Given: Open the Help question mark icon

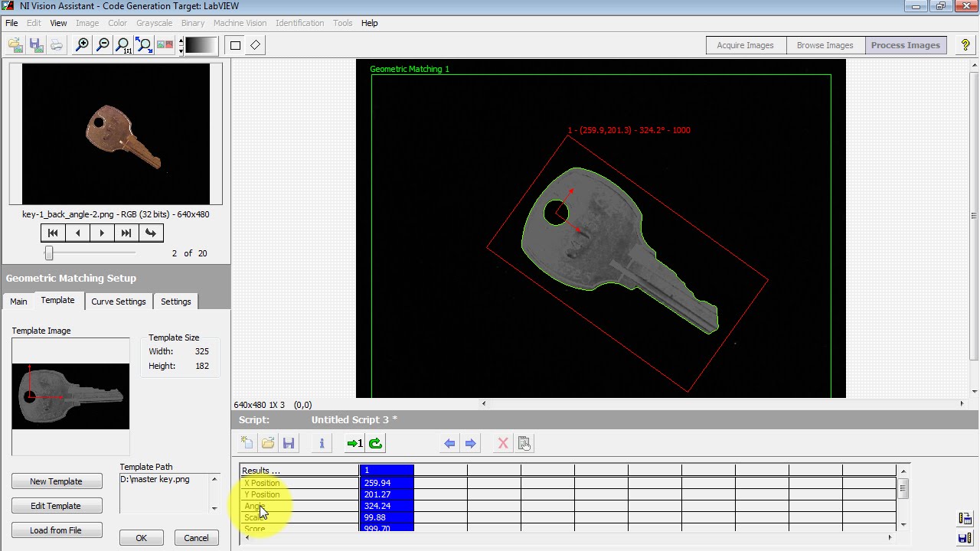Looking at the screenshot, I should 965,45.
